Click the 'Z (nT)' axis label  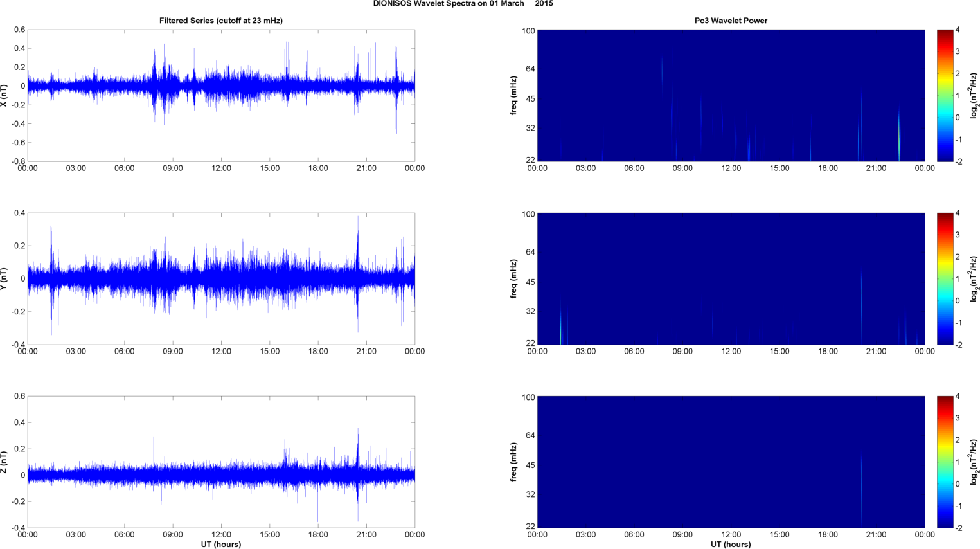pyautogui.click(x=4, y=462)
